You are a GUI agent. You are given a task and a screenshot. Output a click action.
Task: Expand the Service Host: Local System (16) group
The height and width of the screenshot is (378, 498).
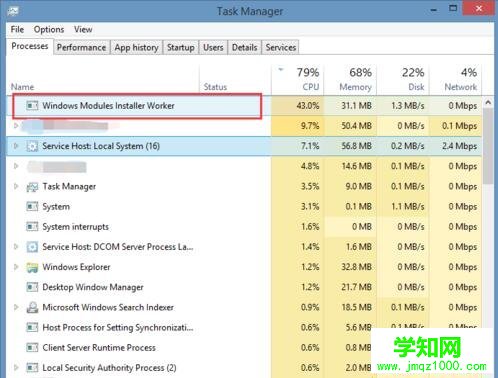(16, 146)
